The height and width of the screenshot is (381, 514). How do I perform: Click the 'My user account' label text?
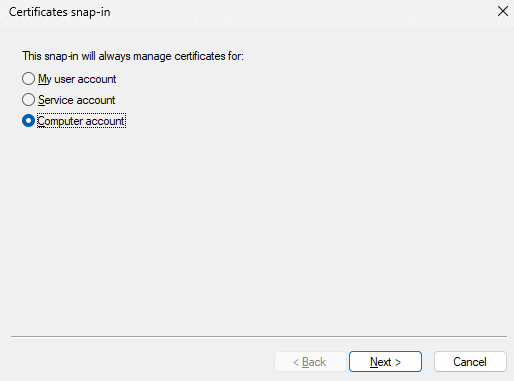tap(77, 79)
